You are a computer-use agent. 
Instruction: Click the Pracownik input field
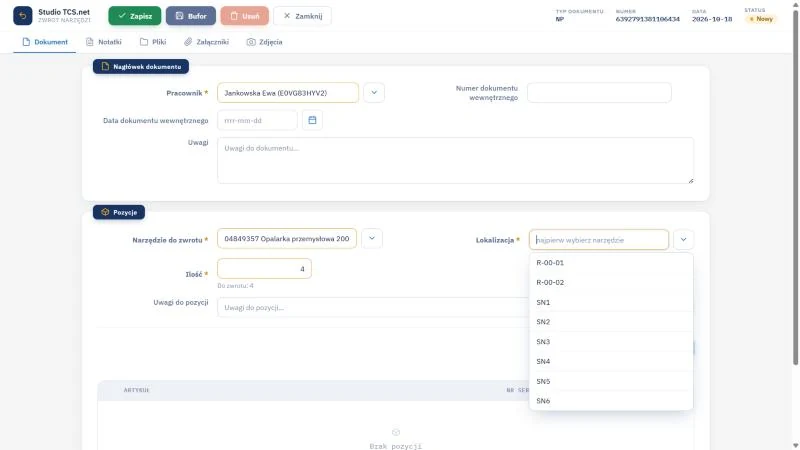[x=288, y=93]
